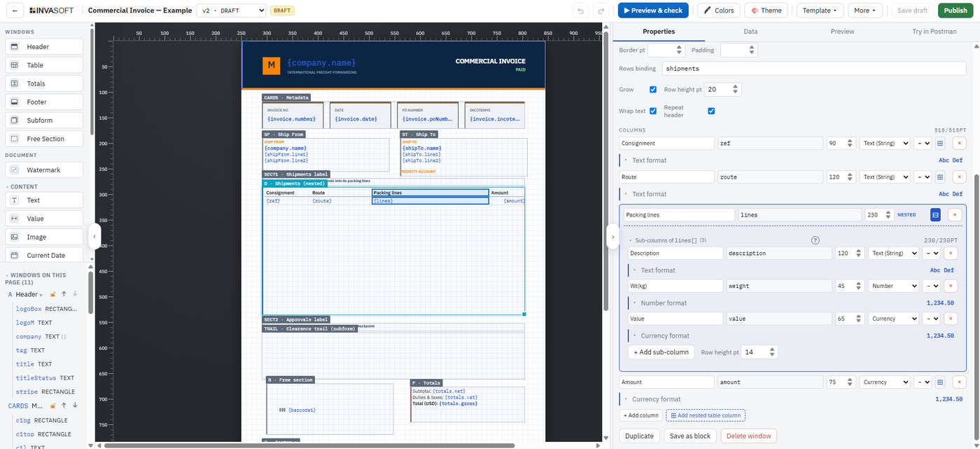980x449 pixels.
Task: Click Add nested table column button
Action: pyautogui.click(x=706, y=415)
